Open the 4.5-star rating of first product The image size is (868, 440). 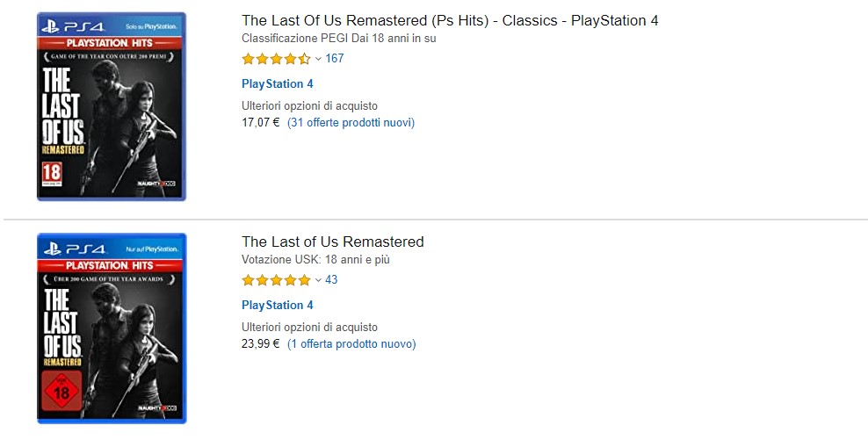(x=276, y=60)
